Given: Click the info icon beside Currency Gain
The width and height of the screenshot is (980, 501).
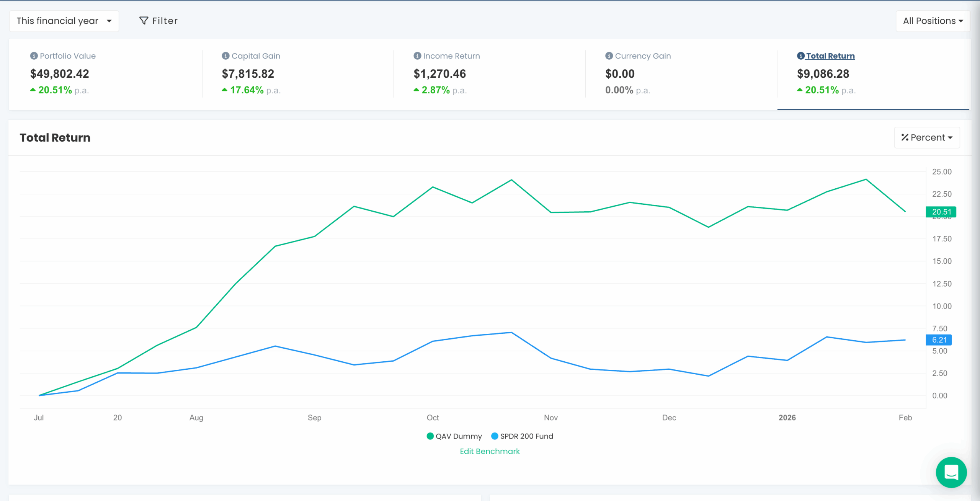Looking at the screenshot, I should (x=608, y=55).
